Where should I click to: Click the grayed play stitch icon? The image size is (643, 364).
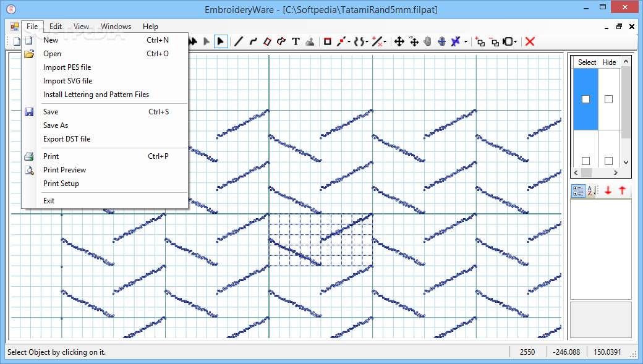pyautogui.click(x=207, y=41)
